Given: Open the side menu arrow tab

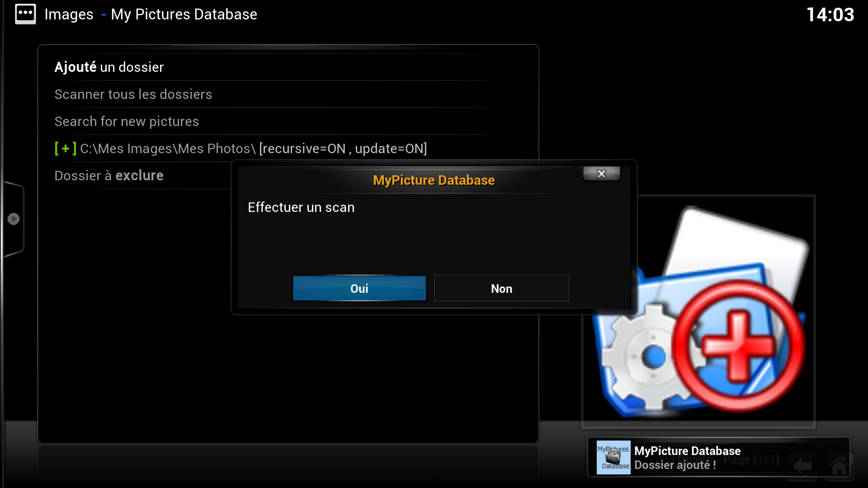Looking at the screenshot, I should tap(14, 219).
